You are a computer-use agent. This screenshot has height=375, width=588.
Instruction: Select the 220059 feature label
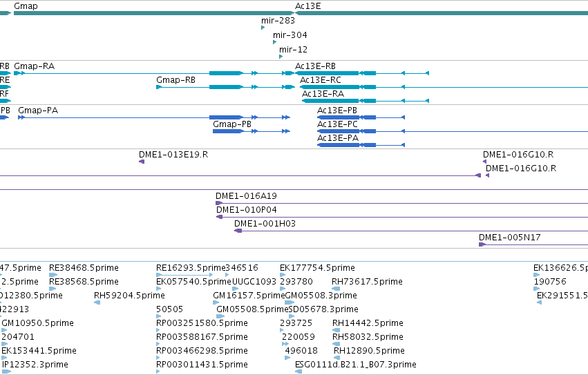(x=298, y=337)
